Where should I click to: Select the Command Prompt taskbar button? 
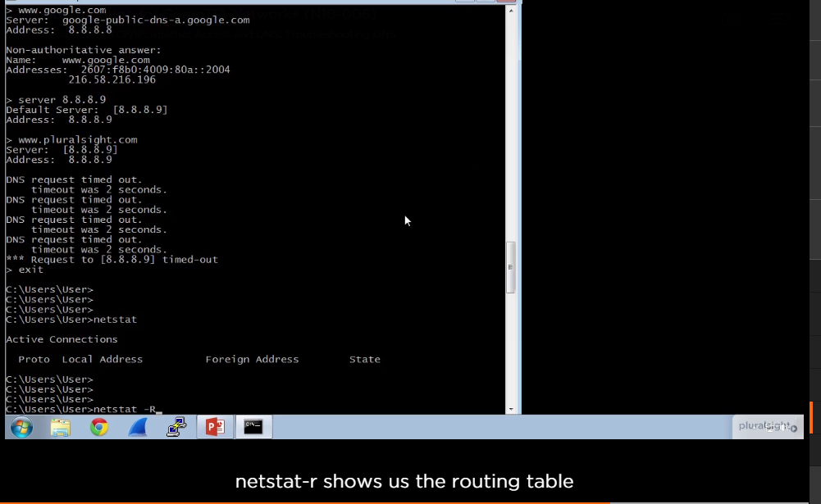point(253,427)
